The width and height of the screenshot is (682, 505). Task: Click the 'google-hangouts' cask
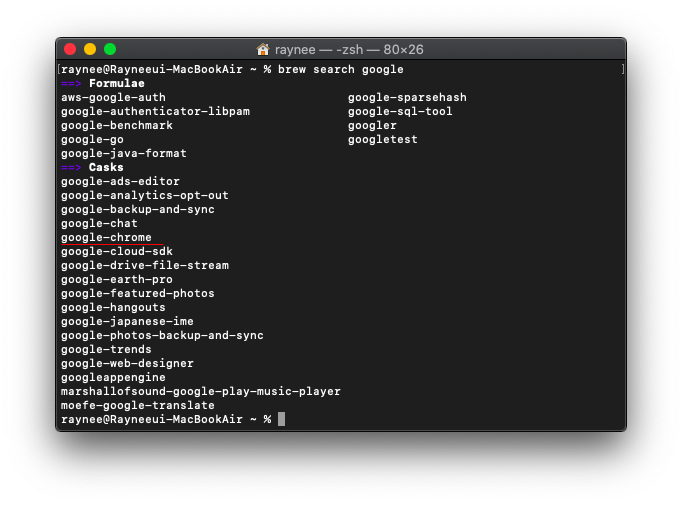pyautogui.click(x=113, y=308)
